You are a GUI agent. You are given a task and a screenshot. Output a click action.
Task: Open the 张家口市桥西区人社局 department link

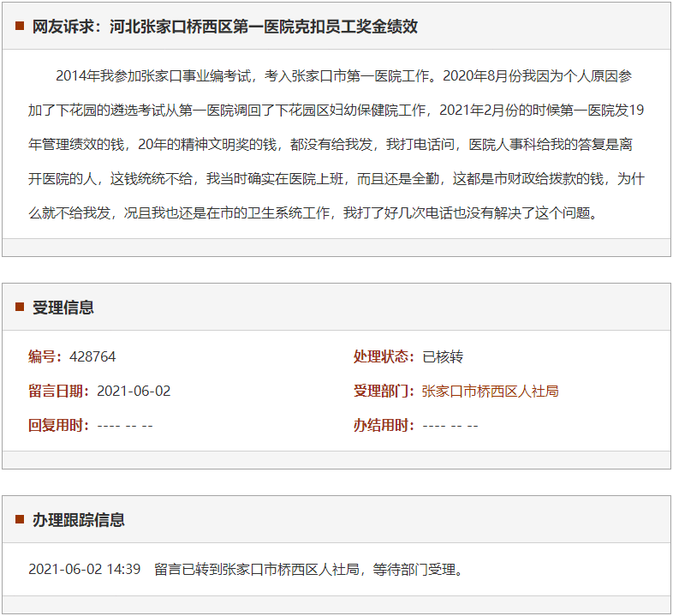pyautogui.click(x=490, y=392)
